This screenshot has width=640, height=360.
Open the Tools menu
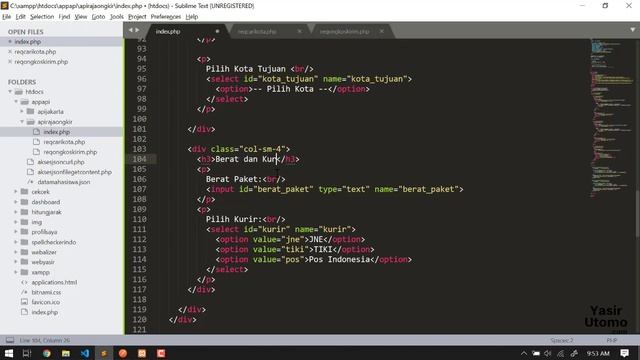click(x=117, y=17)
